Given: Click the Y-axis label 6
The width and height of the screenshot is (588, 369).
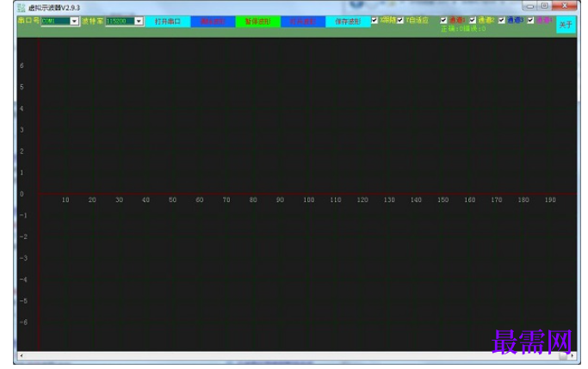Looking at the screenshot, I should [x=22, y=65].
